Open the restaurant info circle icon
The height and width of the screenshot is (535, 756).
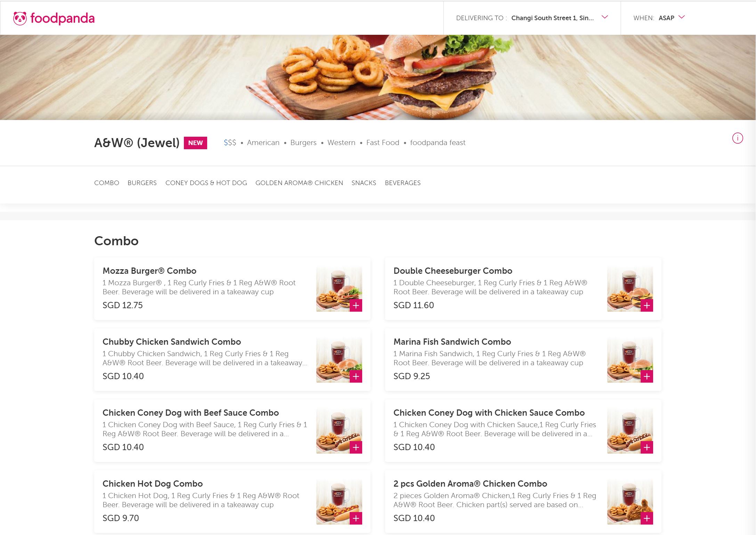[738, 138]
